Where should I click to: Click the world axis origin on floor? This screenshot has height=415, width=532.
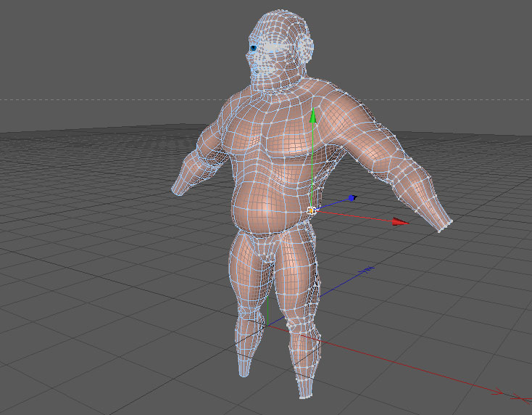[267, 325]
